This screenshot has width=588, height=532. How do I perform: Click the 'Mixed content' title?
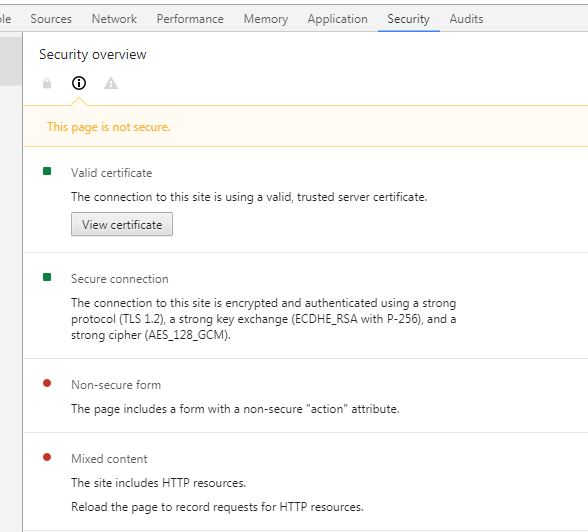(x=109, y=459)
